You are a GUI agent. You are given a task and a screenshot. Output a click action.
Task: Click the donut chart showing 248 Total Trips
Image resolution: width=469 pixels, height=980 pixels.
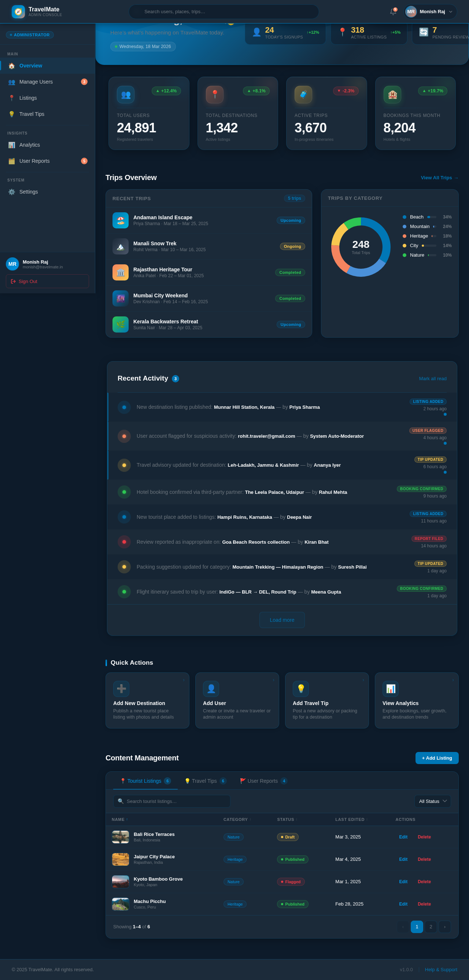(x=361, y=247)
